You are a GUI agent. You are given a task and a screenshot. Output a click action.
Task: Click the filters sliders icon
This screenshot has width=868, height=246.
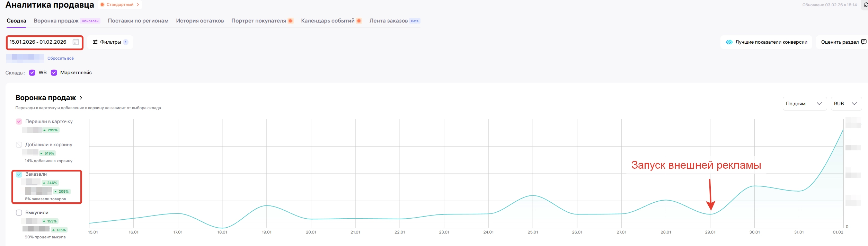[x=95, y=42]
